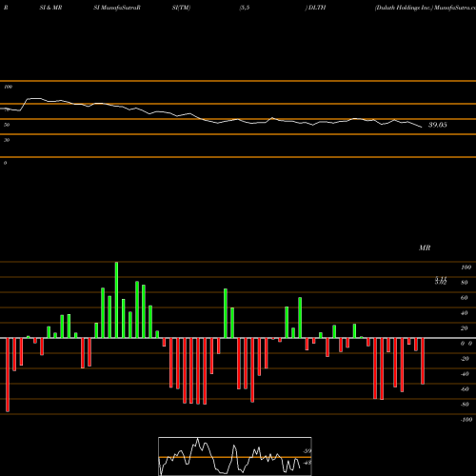The image size is (476, 476).
Task: Click the 59 label in mini chart
Action: pyautogui.click(x=307, y=451)
